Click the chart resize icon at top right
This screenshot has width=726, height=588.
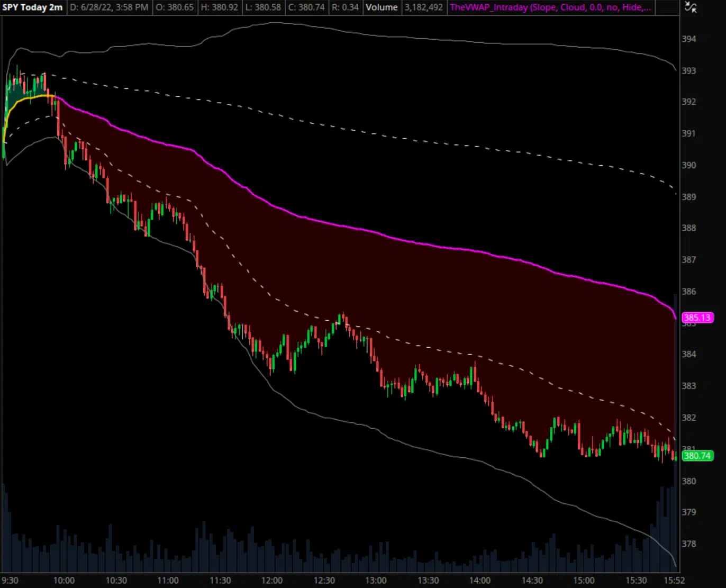[x=691, y=7]
